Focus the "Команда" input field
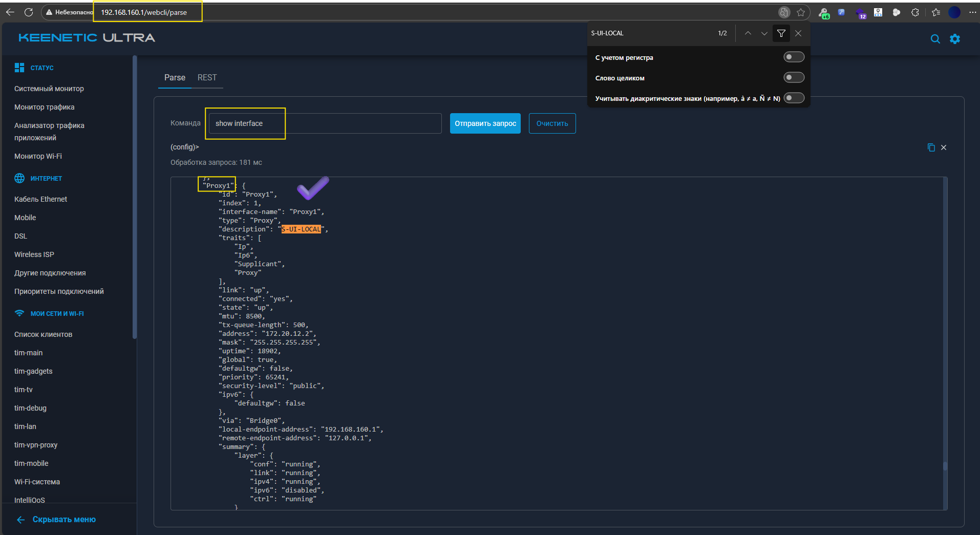 point(325,123)
